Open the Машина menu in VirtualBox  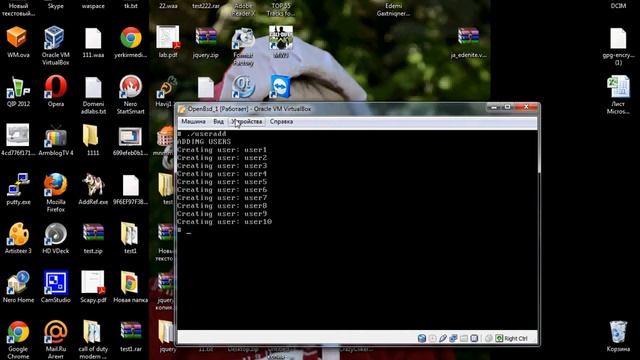tap(193, 122)
